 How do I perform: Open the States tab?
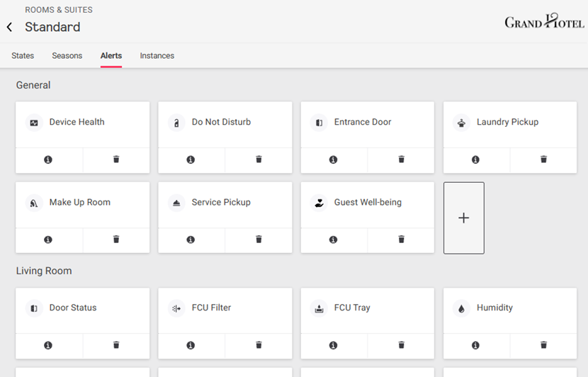(x=23, y=55)
